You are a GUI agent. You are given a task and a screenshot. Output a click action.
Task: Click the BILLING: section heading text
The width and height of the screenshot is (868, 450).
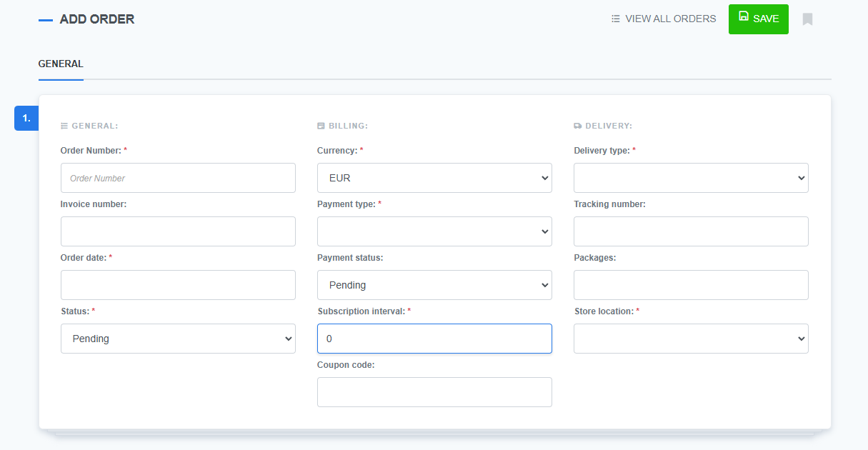[x=348, y=126]
